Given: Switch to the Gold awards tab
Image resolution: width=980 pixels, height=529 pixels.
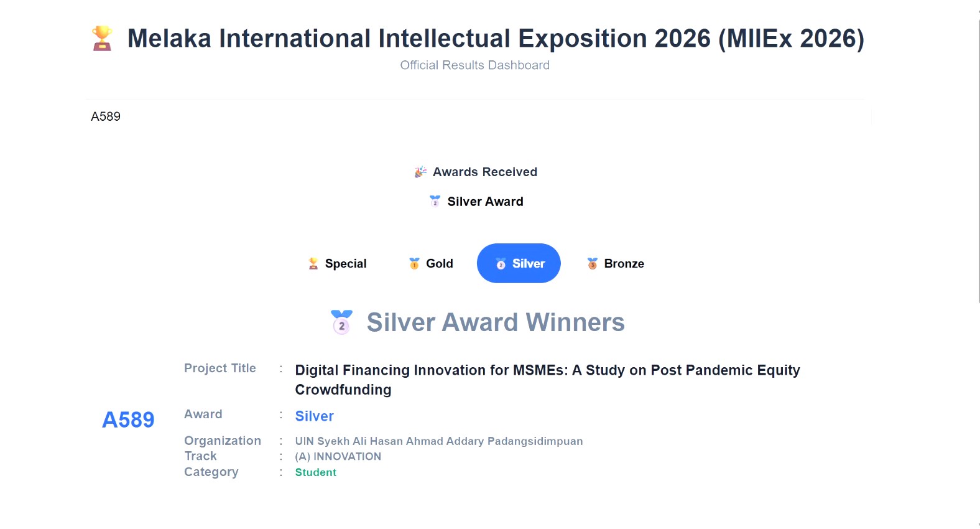Looking at the screenshot, I should tap(431, 263).
